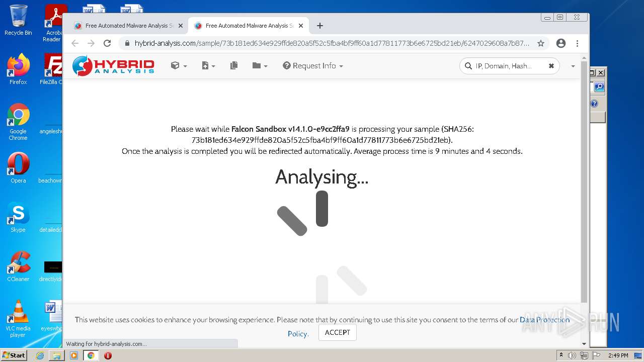Open VLC media player shortcut

(18, 318)
